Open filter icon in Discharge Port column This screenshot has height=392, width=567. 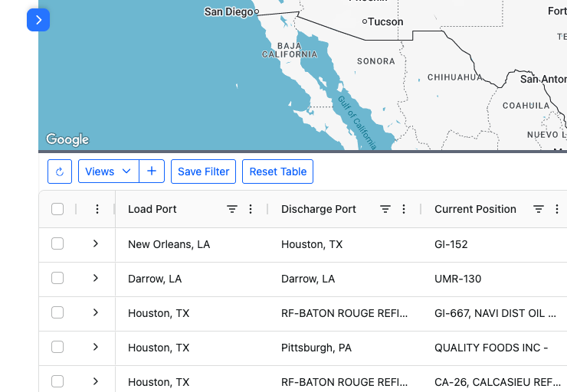pyautogui.click(x=385, y=209)
